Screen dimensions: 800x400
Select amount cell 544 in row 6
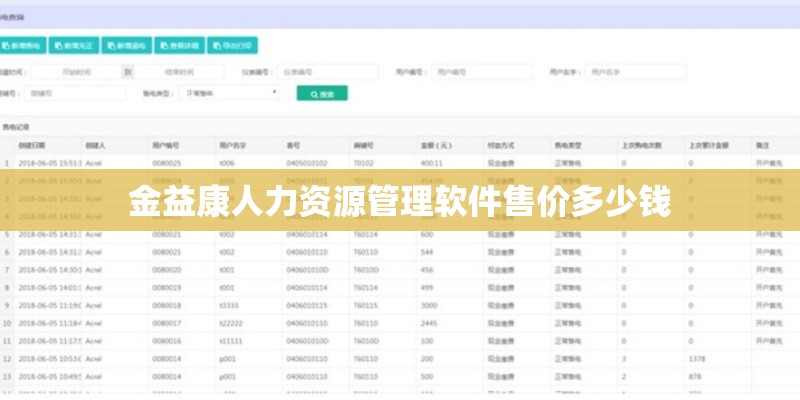tap(427, 252)
